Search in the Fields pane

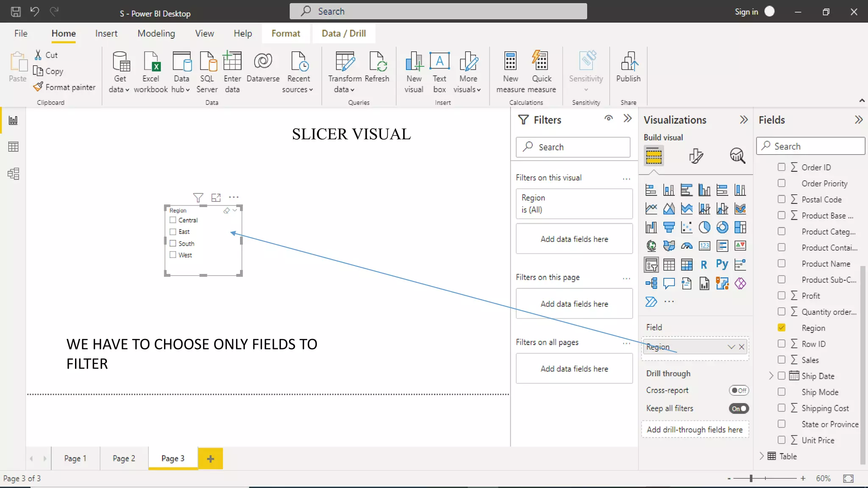click(x=810, y=146)
